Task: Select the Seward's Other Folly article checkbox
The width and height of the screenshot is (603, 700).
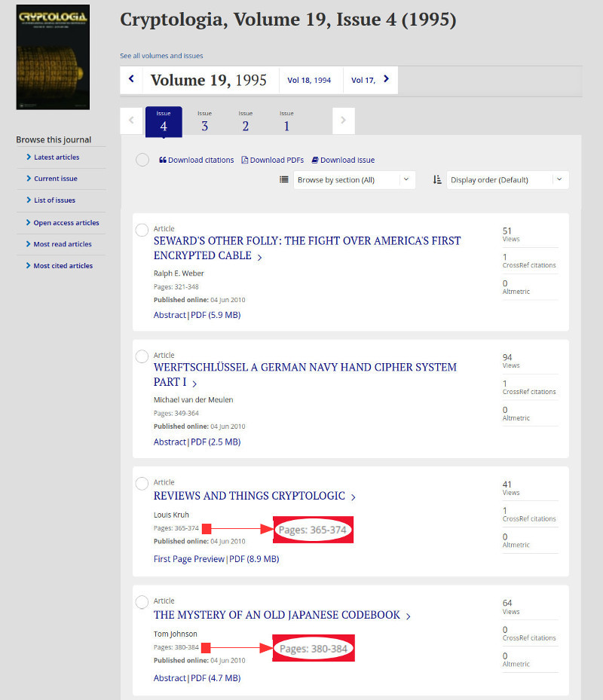Action: pyautogui.click(x=142, y=230)
